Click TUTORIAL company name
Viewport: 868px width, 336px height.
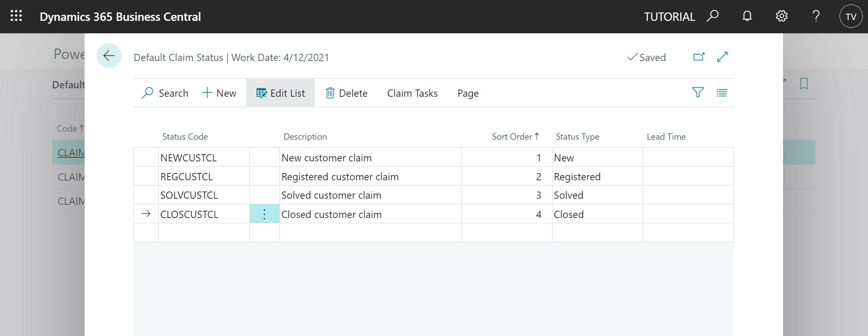669,17
